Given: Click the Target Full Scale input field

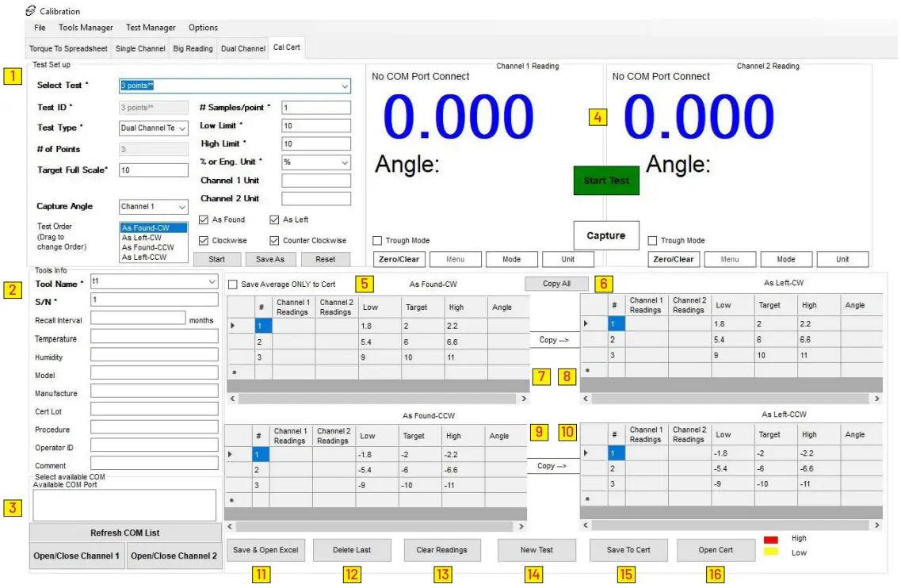Looking at the screenshot, I should pyautogui.click(x=154, y=170).
